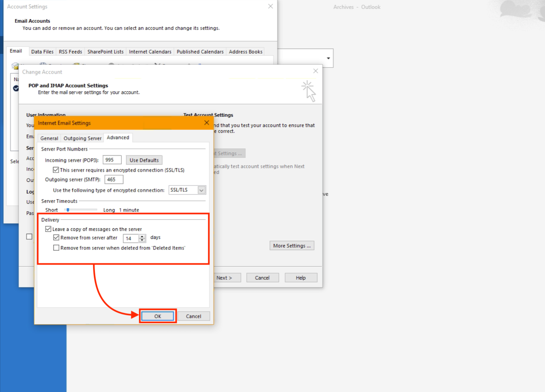Open the SSL/TLS encrypted connection dropdown
This screenshot has width=545, height=392.
click(x=201, y=190)
